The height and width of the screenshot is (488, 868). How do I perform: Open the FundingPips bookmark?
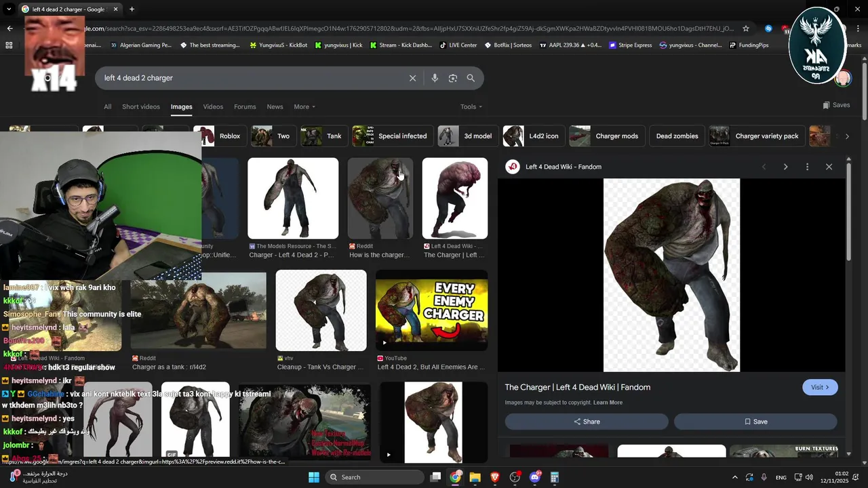(x=749, y=45)
